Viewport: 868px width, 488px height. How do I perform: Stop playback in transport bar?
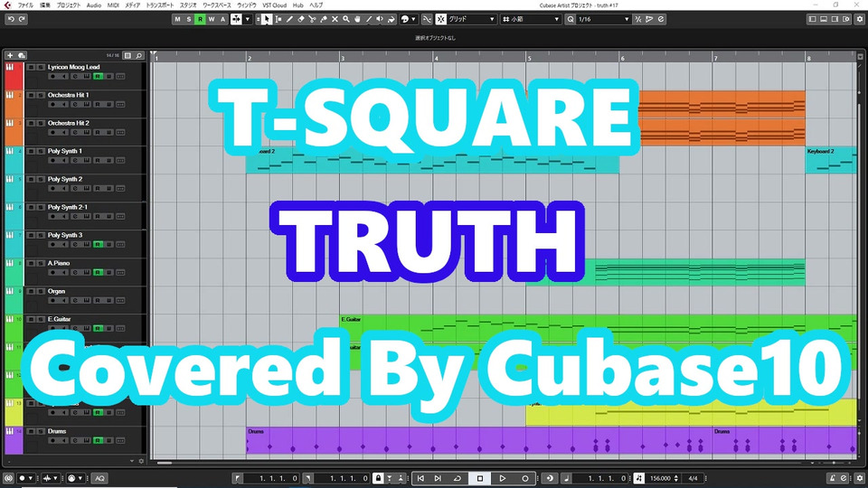click(480, 478)
